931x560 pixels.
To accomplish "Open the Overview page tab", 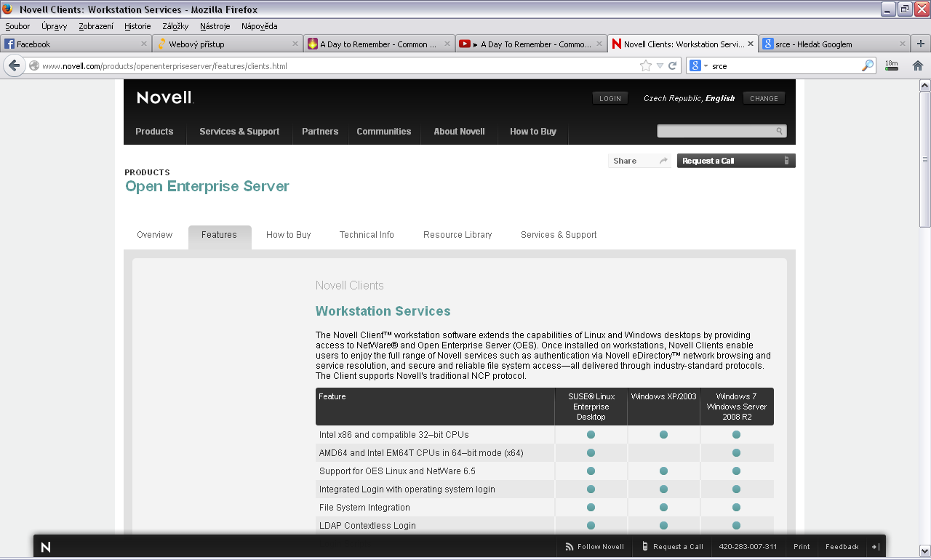I will click(x=155, y=235).
